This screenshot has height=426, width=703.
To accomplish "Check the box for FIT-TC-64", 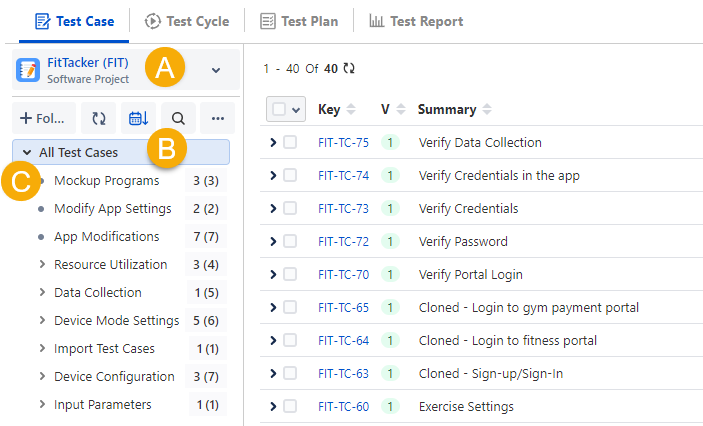I will pos(290,340).
